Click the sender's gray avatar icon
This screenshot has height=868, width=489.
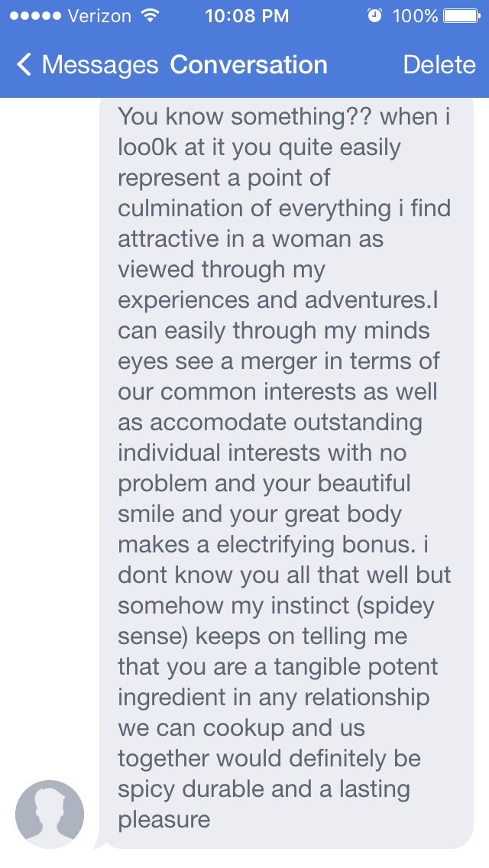[x=50, y=815]
